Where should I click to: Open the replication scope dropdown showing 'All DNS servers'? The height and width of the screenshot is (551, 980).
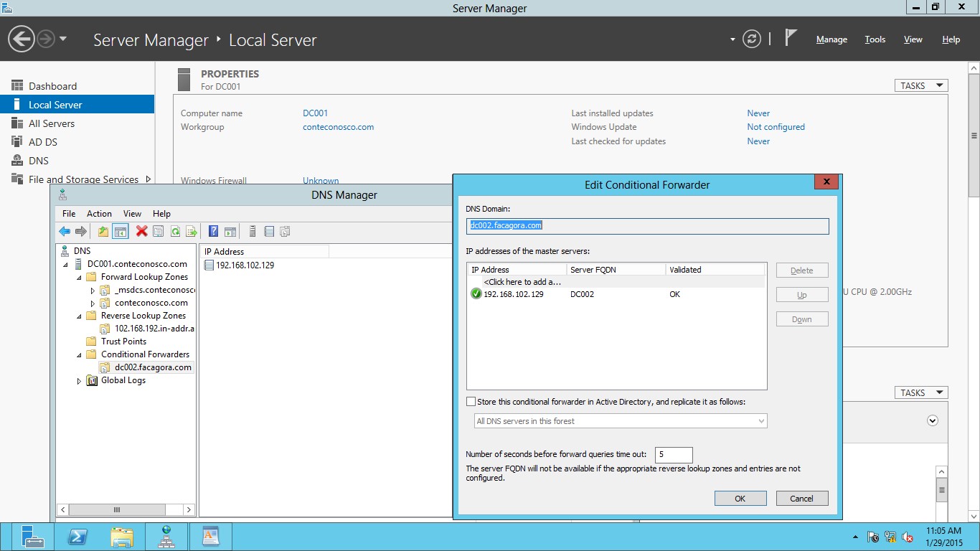pos(762,420)
